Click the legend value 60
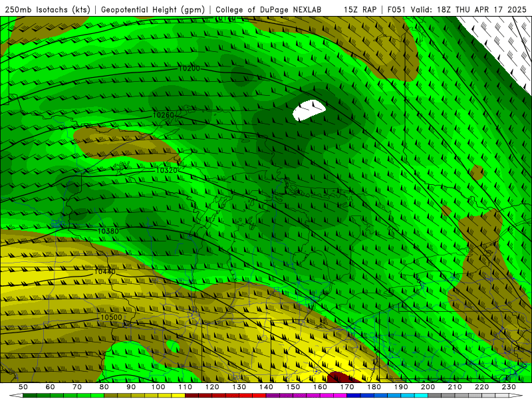The image size is (532, 399). tap(51, 387)
